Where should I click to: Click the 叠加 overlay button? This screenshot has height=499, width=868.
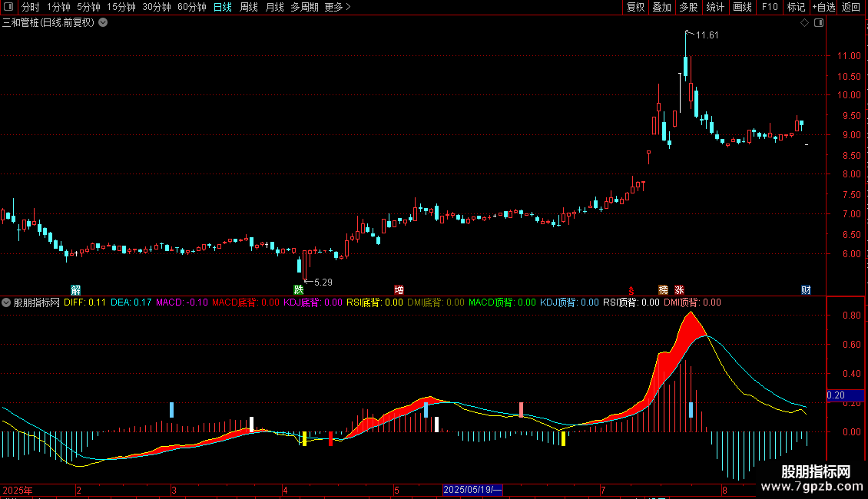point(662,7)
